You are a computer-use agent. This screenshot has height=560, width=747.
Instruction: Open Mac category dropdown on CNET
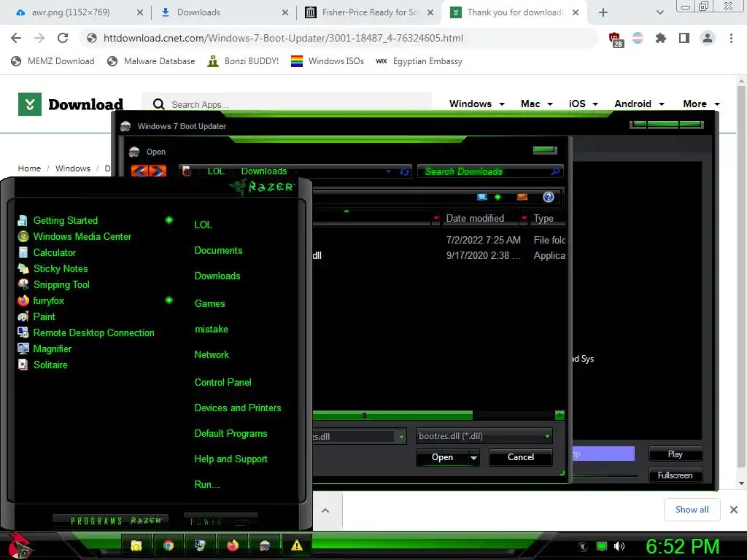coord(536,104)
